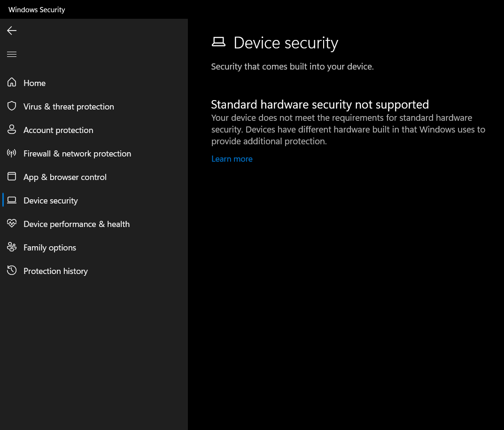The height and width of the screenshot is (430, 504).
Task: Select App & browser control
Action: pyautogui.click(x=65, y=177)
